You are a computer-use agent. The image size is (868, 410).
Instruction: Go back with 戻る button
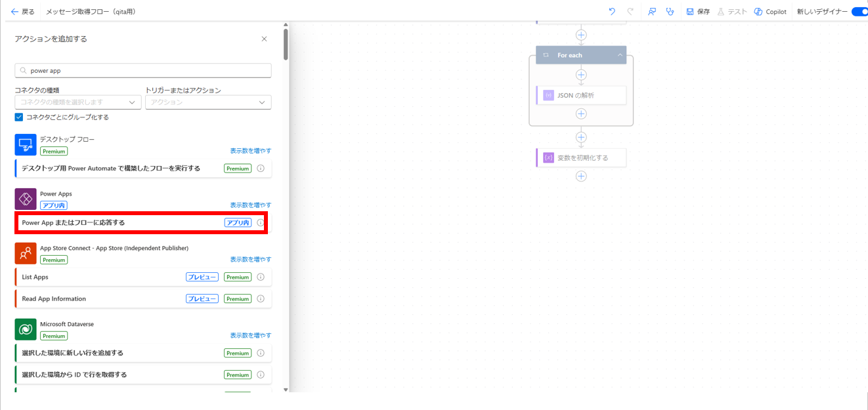(x=23, y=11)
